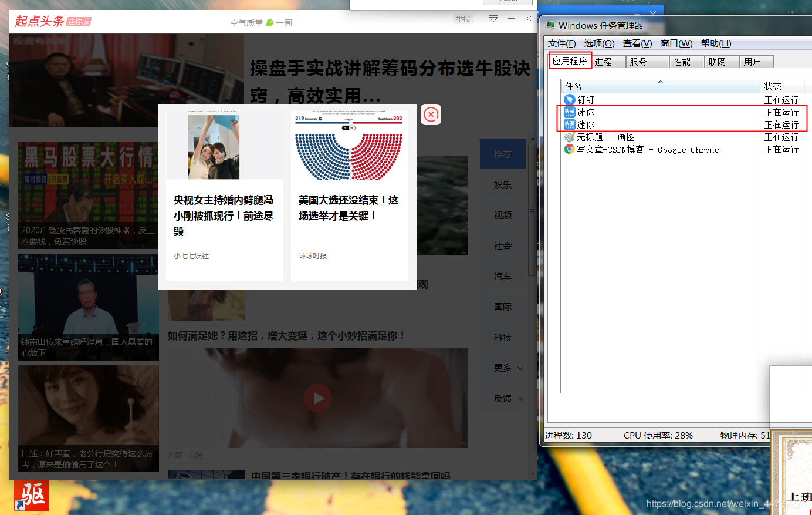Image resolution: width=812 pixels, height=515 pixels.
Task: Switch to the 性能 tab
Action: click(686, 62)
